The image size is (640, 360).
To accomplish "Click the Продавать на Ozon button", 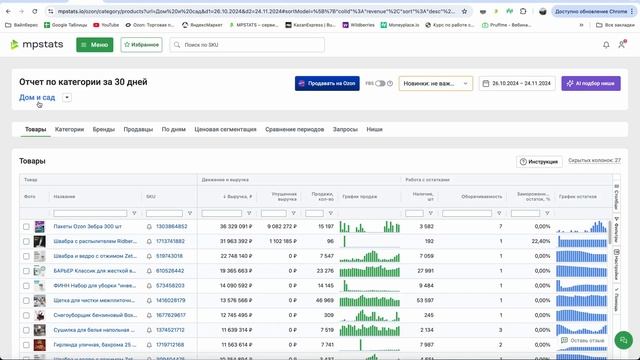I will (x=327, y=83).
